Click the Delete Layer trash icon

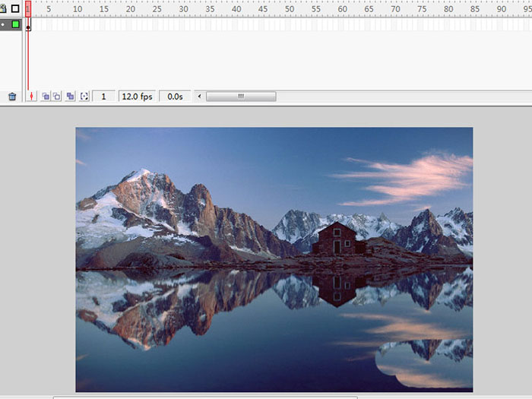pyautogui.click(x=12, y=97)
